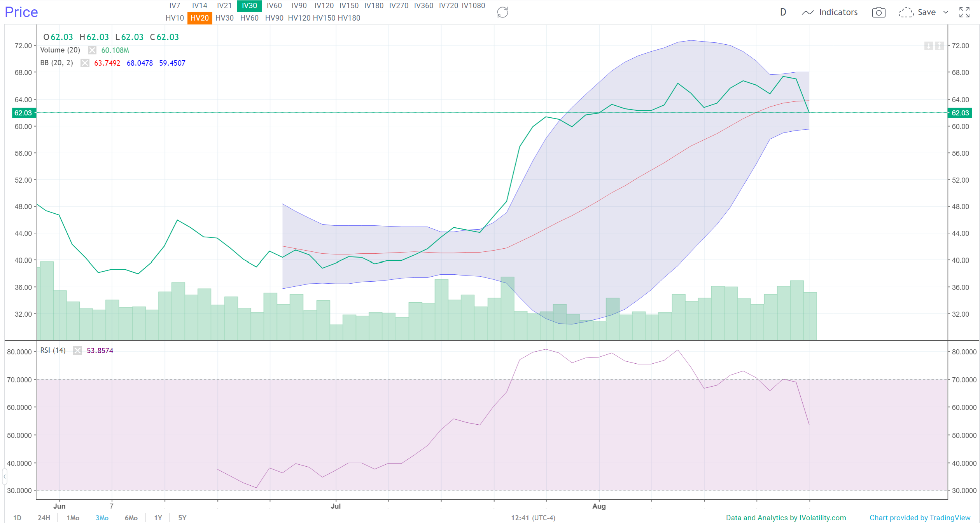Toggle the IV14 series

point(199,6)
